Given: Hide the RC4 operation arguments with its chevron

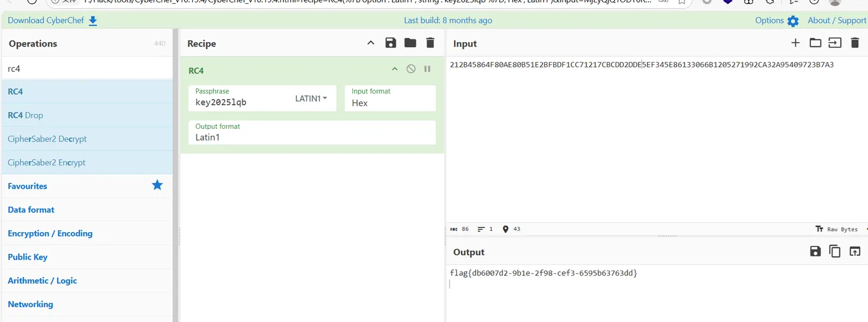Looking at the screenshot, I should click(x=394, y=69).
